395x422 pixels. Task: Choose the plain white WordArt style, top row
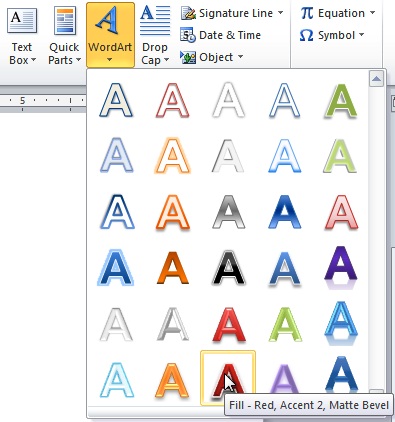pyautogui.click(x=228, y=100)
